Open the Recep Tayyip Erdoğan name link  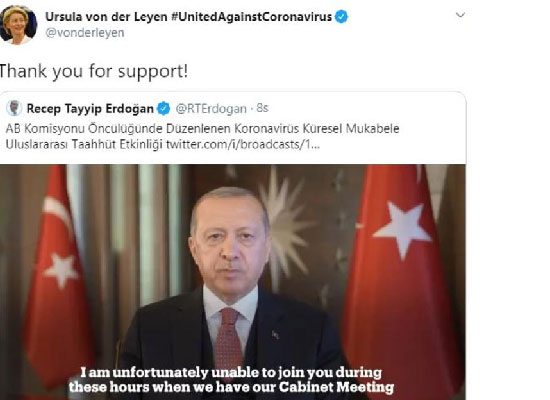tap(90, 108)
